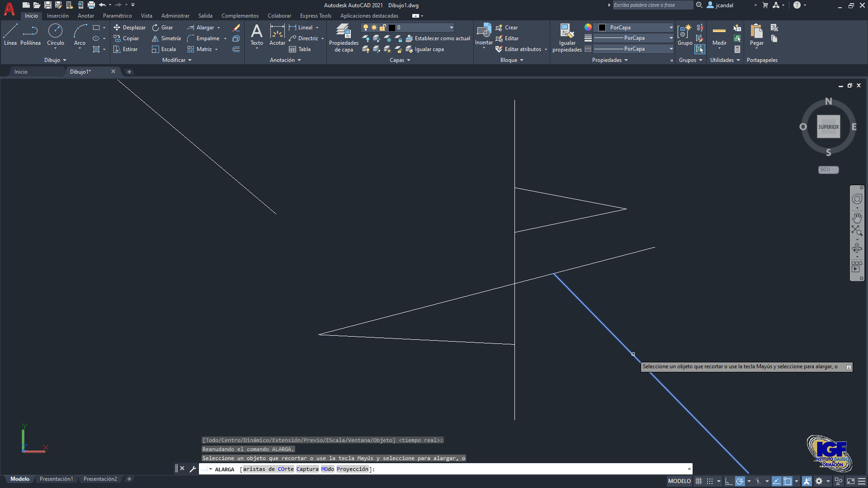Toggle polar tracking in status bar
This screenshot has width=868, height=488.
click(740, 481)
